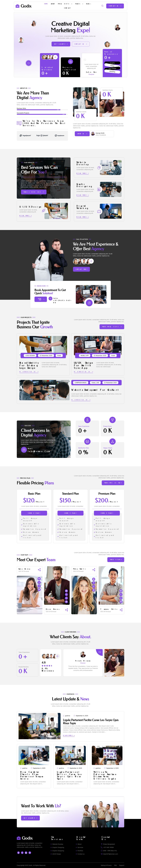Click the share icon on Kate's team card

(x=39, y=569)
